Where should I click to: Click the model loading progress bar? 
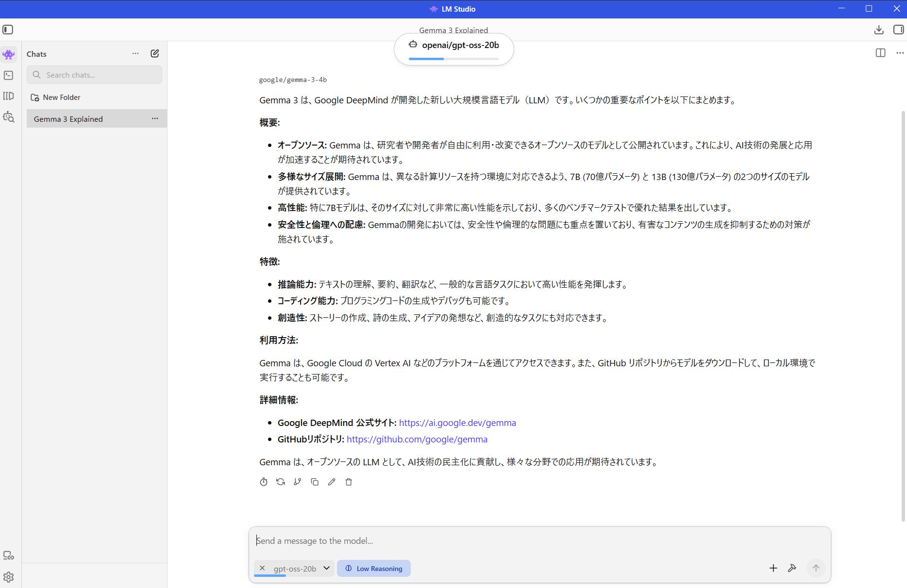pyautogui.click(x=453, y=59)
